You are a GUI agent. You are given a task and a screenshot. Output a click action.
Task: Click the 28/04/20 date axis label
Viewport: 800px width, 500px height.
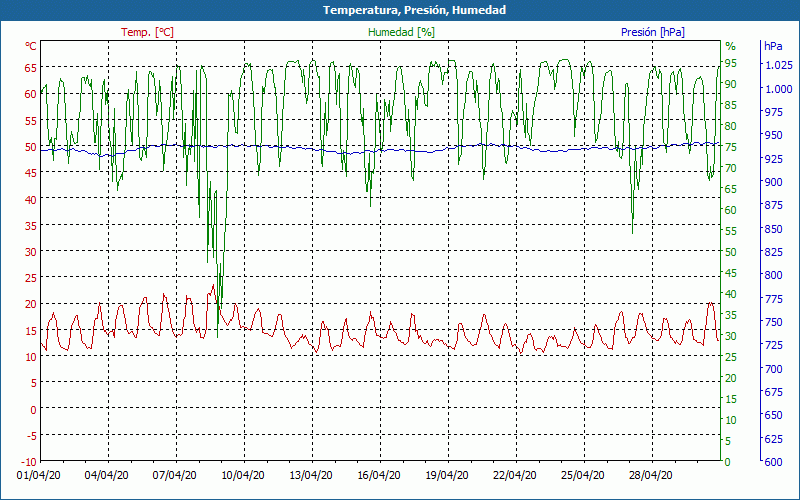[651, 475]
